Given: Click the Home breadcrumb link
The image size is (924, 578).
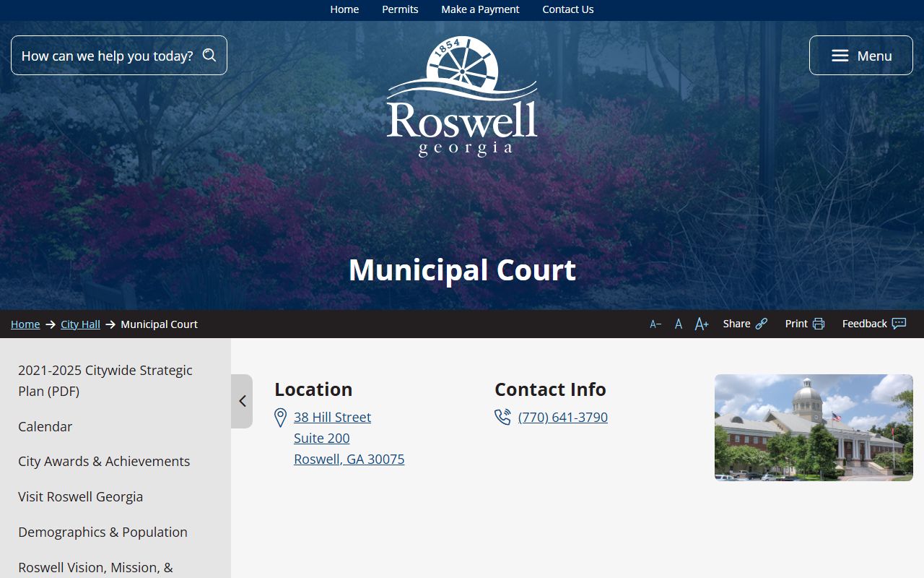Looking at the screenshot, I should pyautogui.click(x=25, y=324).
